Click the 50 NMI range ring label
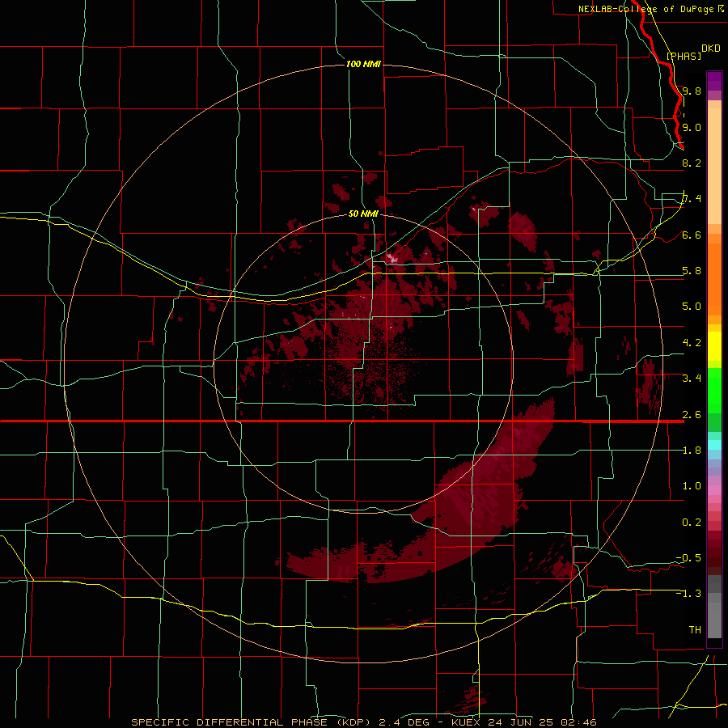Viewport: 728px width, 728px height. [363, 214]
